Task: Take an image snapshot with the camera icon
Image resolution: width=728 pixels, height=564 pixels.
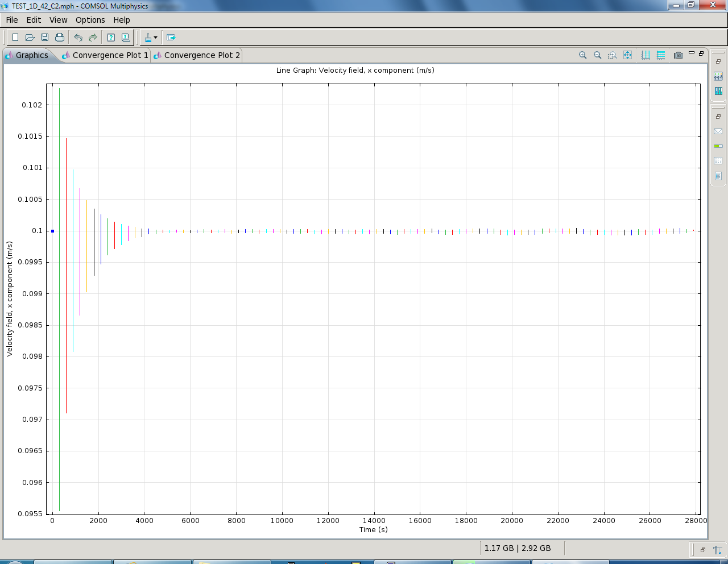Action: click(678, 55)
